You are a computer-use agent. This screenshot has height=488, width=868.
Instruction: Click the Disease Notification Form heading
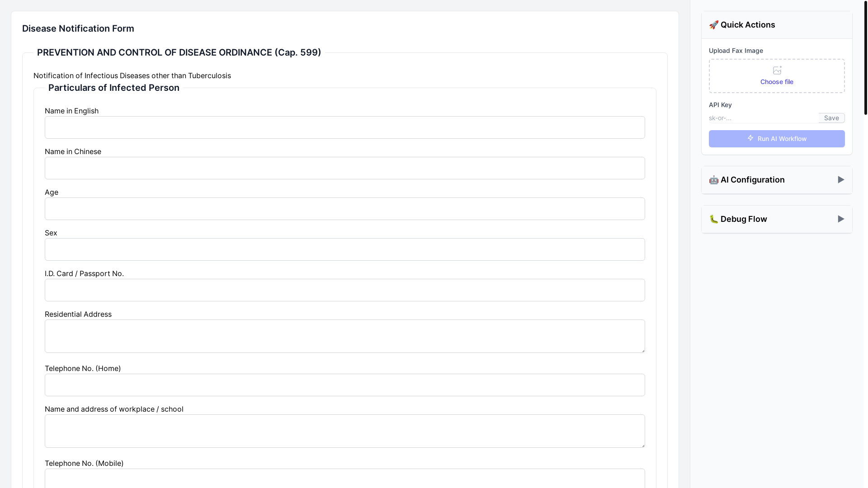tap(78, 28)
